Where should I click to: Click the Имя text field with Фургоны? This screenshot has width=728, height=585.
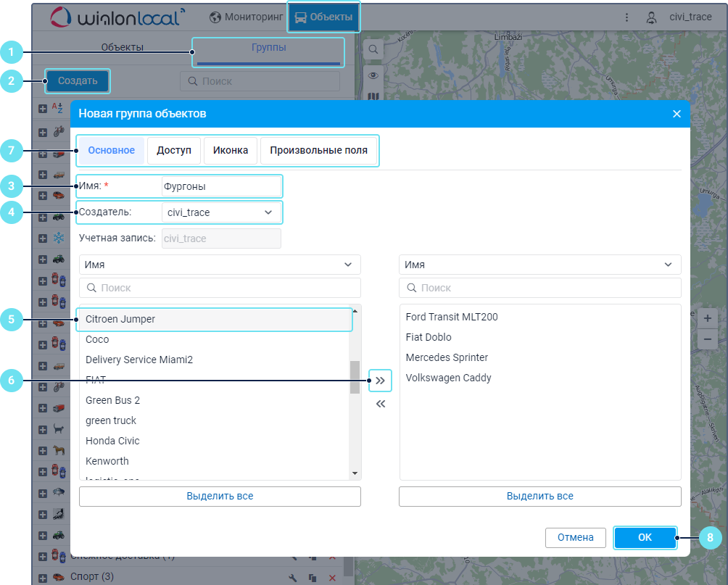point(220,186)
